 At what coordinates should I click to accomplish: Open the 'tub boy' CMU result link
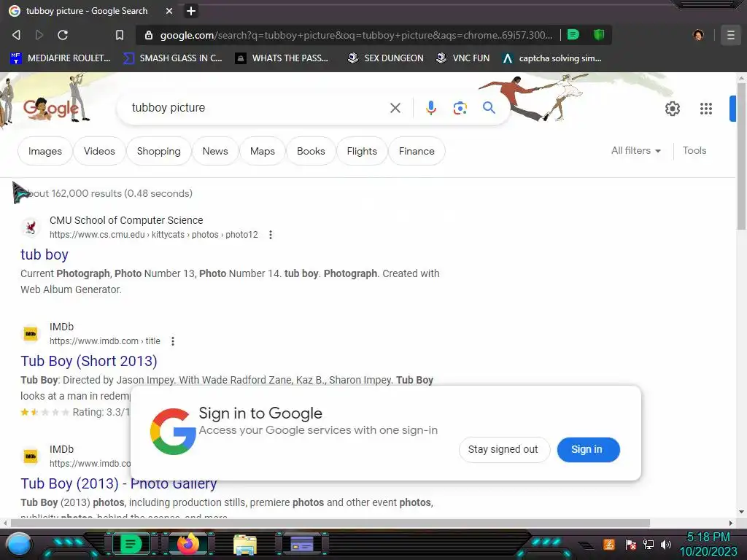(44, 254)
